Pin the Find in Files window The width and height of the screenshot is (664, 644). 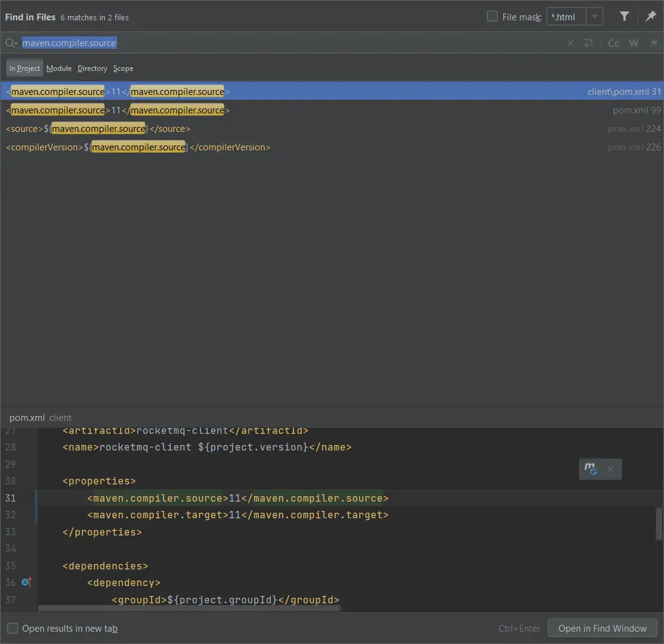(x=650, y=17)
